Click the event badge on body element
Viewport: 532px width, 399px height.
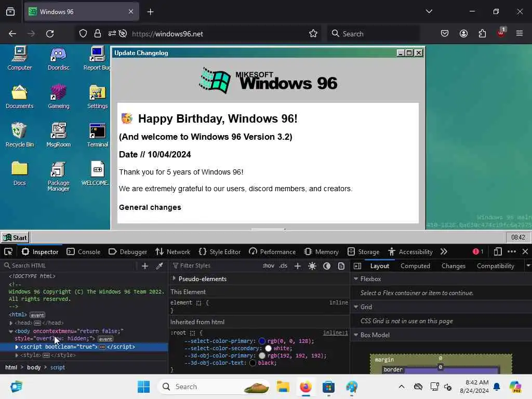(105, 339)
